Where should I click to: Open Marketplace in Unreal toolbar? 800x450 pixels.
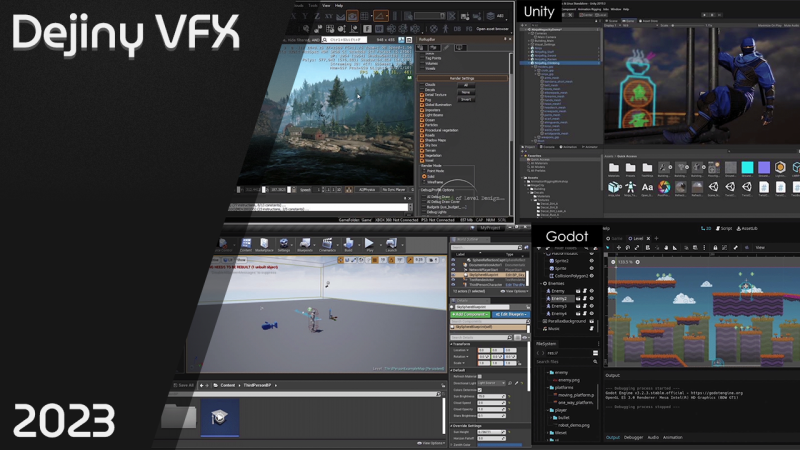pos(264,245)
